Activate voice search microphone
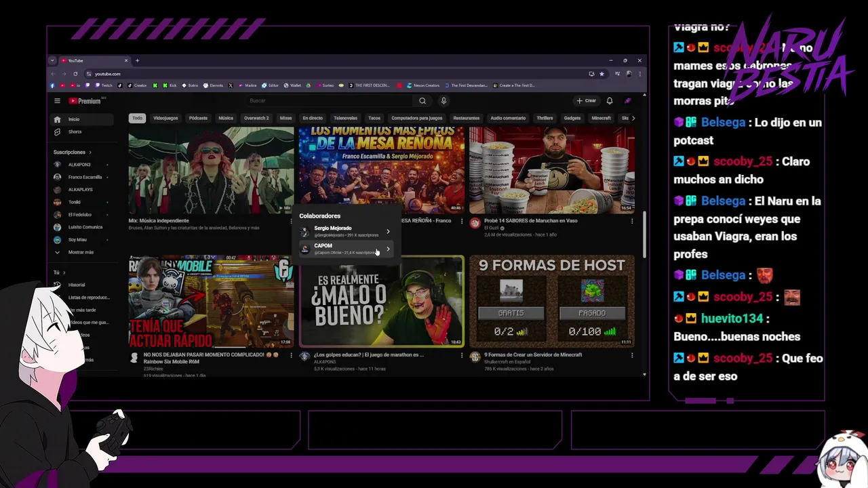This screenshot has width=868, height=488. click(443, 101)
